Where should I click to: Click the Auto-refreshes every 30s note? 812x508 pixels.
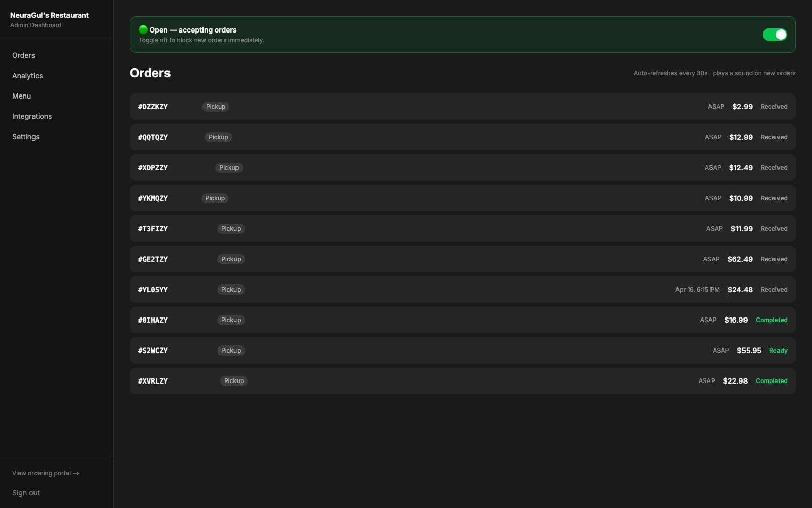pyautogui.click(x=715, y=73)
